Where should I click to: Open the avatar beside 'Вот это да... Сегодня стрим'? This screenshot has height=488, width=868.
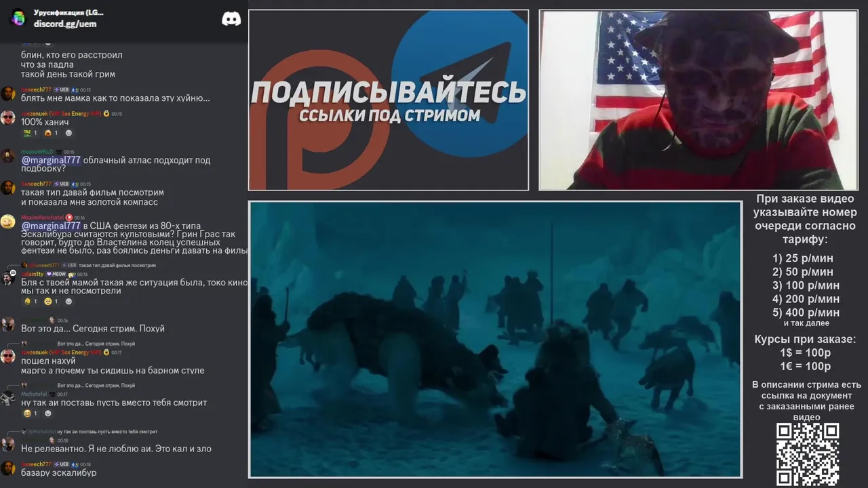coord(7,324)
